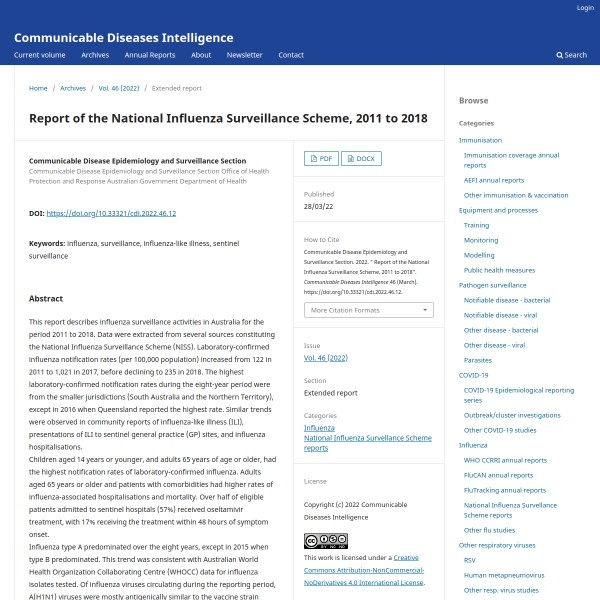Open the Influenza category link under Categories
Screen dimensions: 600x600
click(322, 427)
